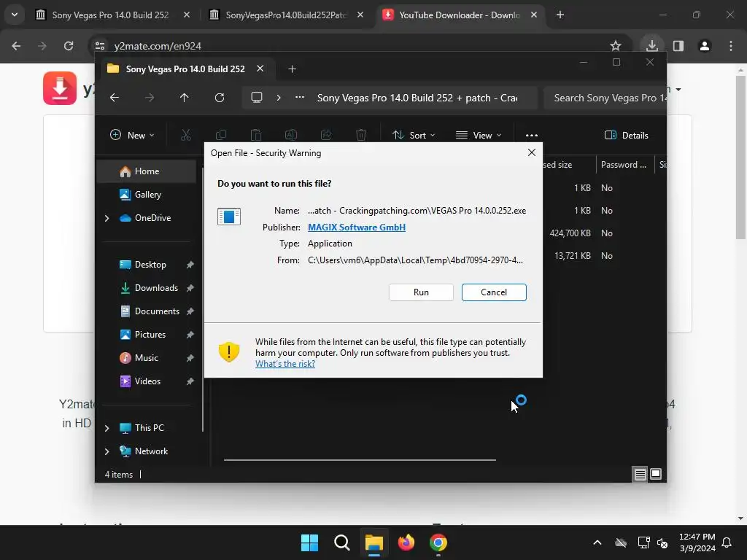This screenshot has width=747, height=560.
Task: Bookmark this page with the star
Action: (616, 46)
